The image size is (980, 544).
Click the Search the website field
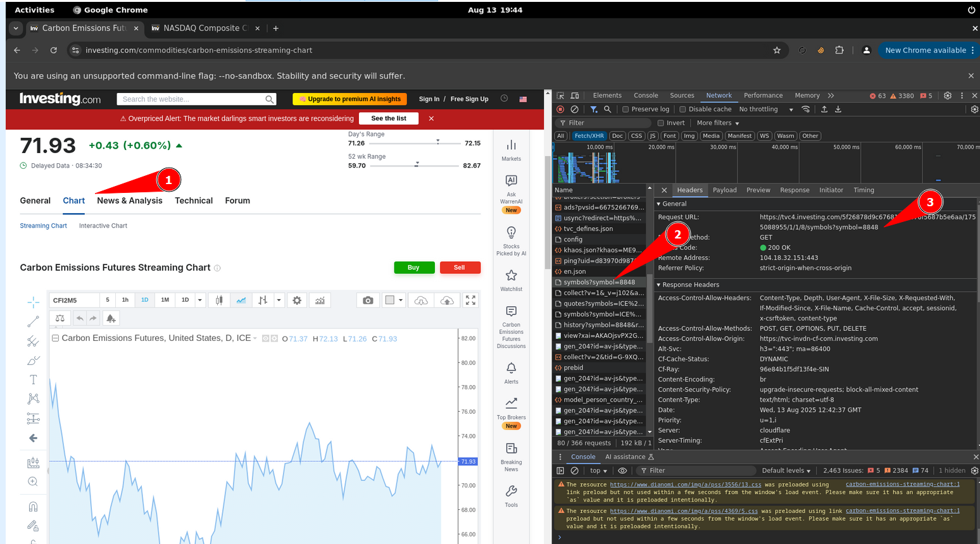(x=198, y=99)
